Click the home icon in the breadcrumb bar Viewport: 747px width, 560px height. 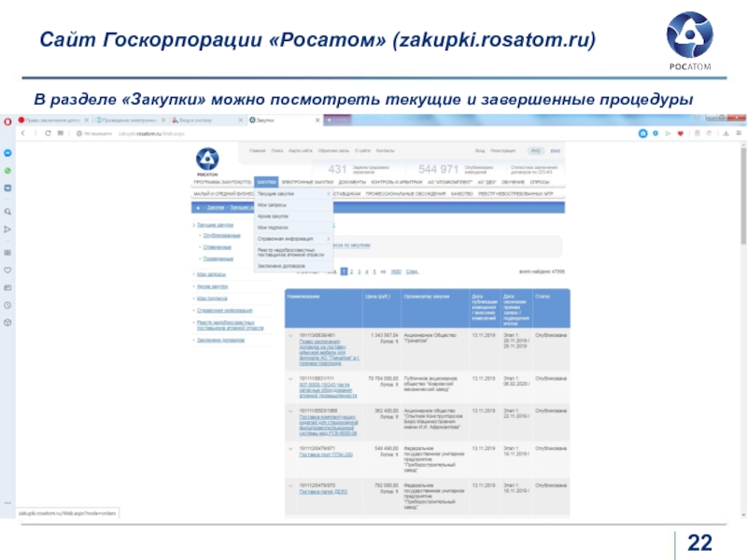pos(198,208)
